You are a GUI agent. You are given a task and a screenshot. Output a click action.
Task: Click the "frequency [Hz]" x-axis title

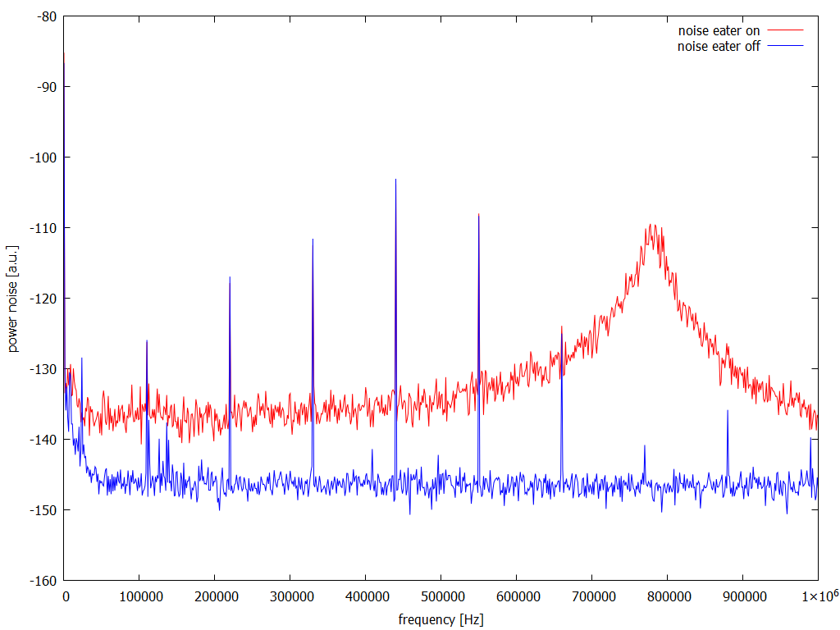(x=441, y=619)
